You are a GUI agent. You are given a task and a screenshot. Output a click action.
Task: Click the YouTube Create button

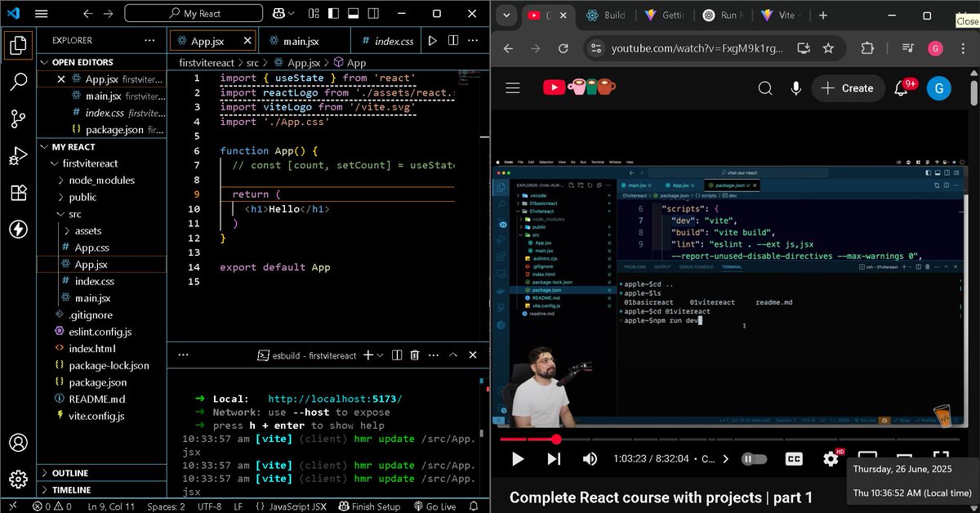pos(848,88)
